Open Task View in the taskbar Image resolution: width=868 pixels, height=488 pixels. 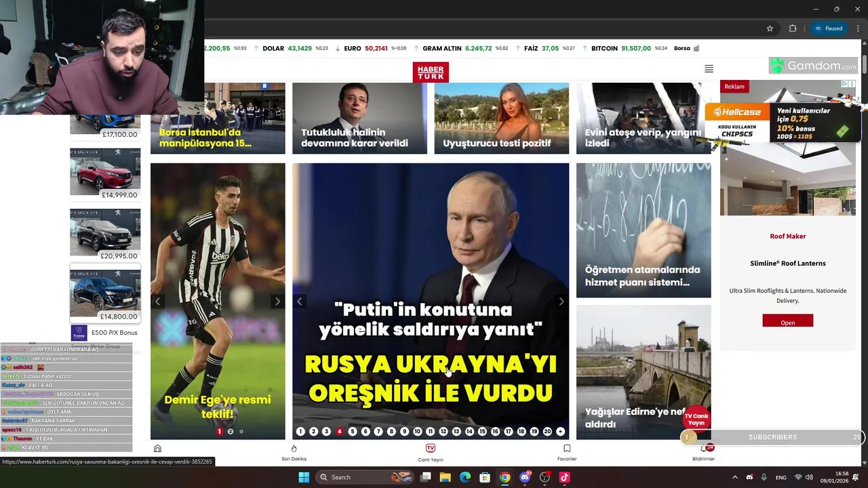point(425,477)
